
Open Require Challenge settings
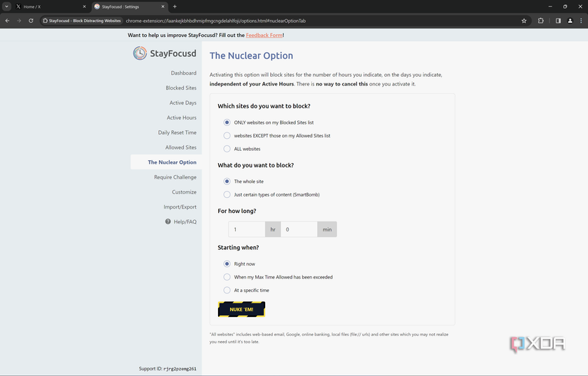[x=175, y=177]
